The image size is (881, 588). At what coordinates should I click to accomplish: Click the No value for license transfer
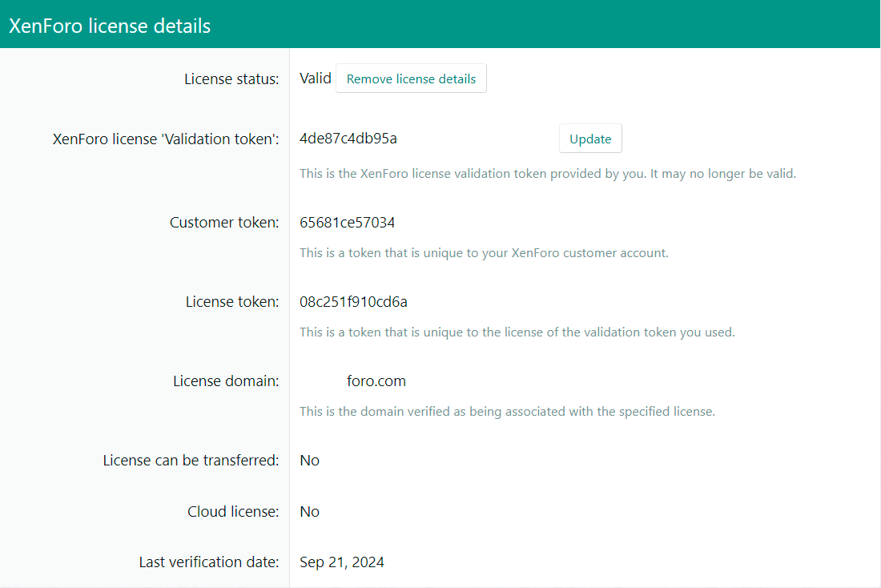click(x=310, y=461)
